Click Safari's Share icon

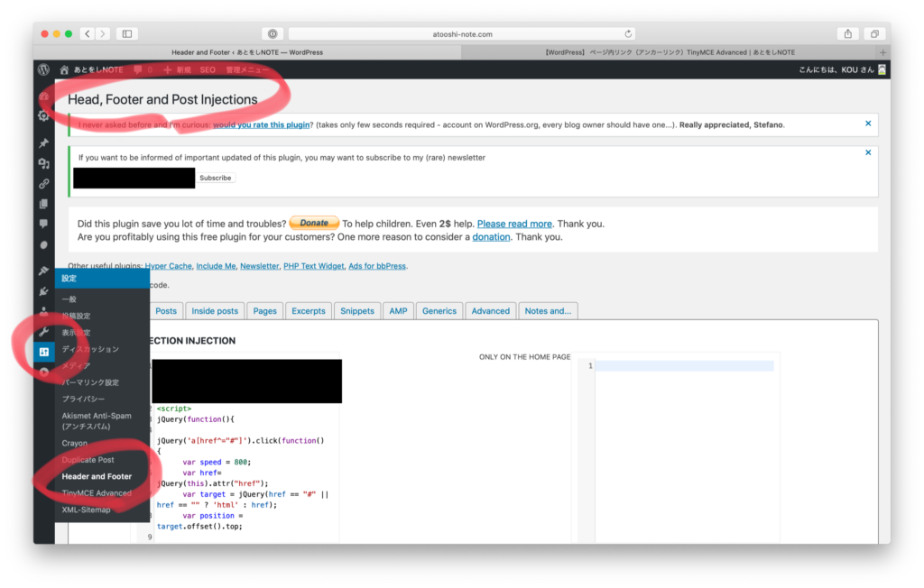pos(847,33)
